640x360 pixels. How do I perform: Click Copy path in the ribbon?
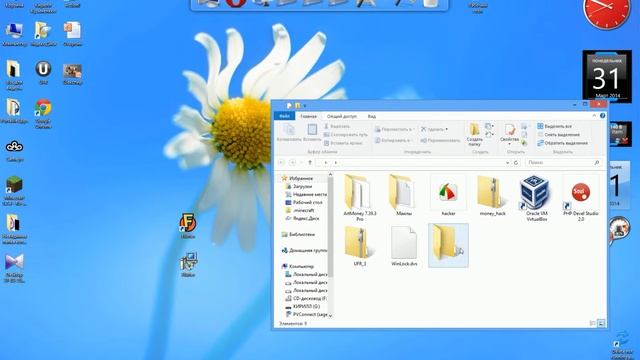345,135
